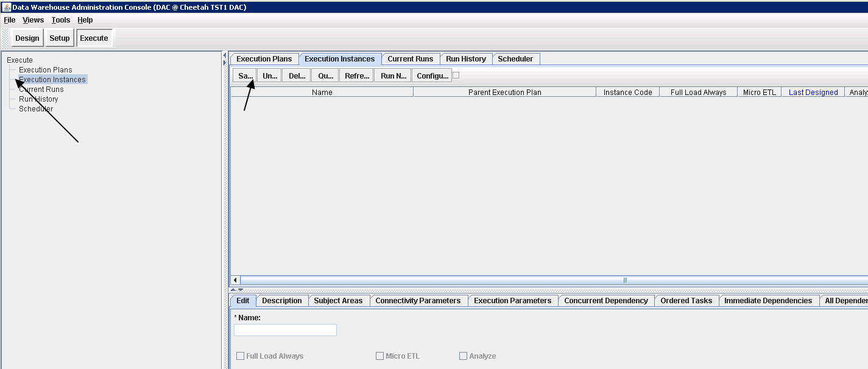
Task: Select the Execute view button
Action: 94,37
